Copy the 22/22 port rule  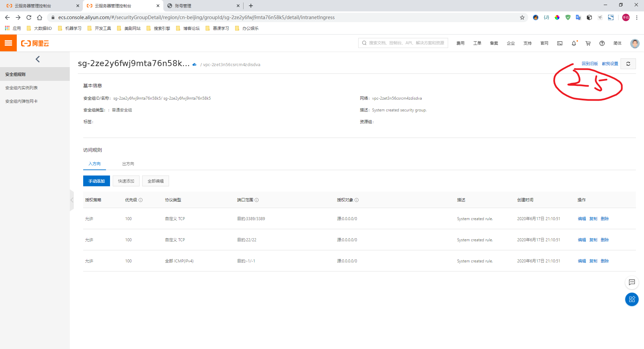click(593, 240)
